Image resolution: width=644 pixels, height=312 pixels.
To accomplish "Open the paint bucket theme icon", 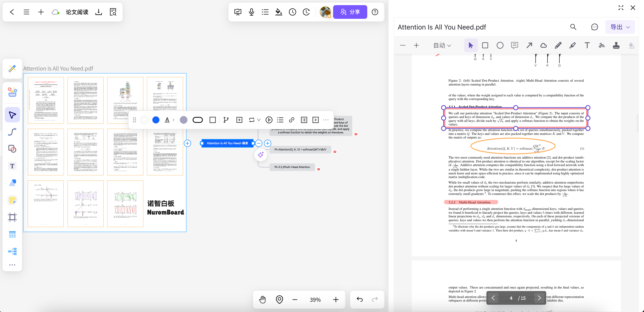I will tap(279, 12).
